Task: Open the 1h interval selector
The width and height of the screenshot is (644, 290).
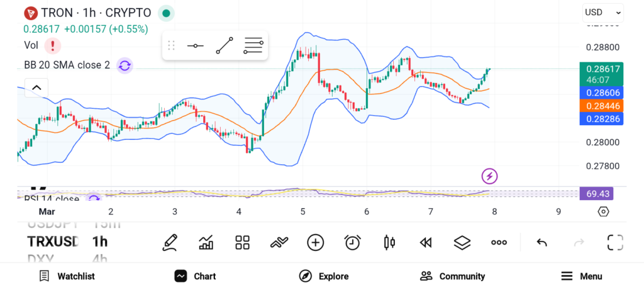Action: [x=100, y=242]
